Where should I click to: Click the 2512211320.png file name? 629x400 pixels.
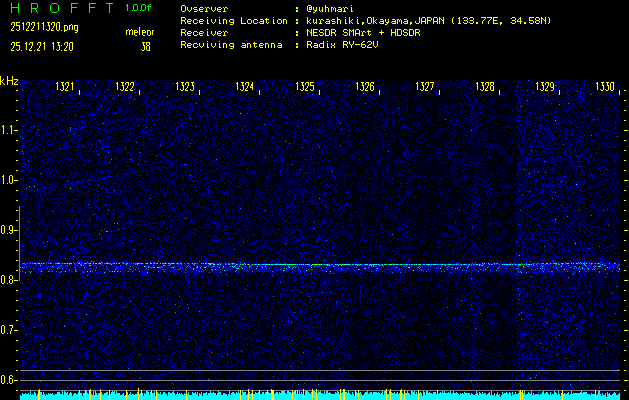pyautogui.click(x=44, y=27)
